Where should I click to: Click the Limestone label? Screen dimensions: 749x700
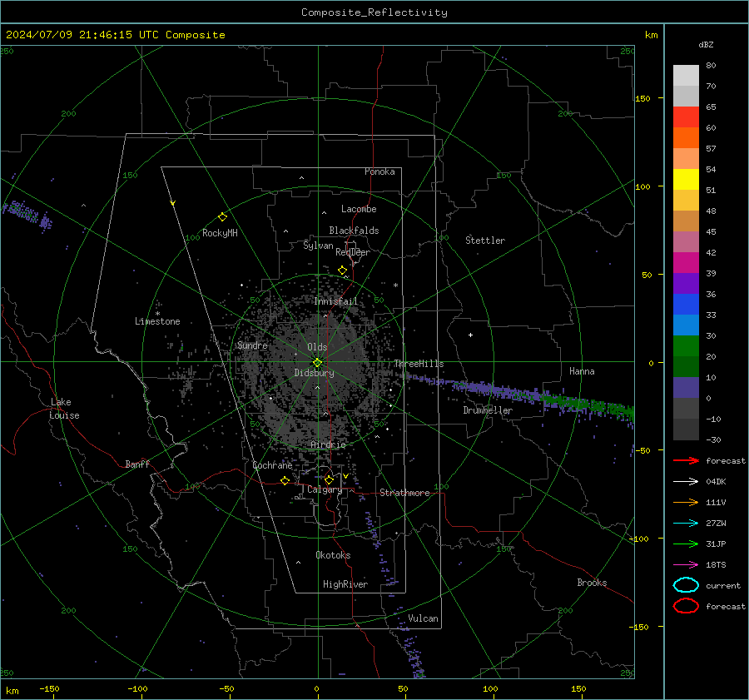tap(157, 321)
